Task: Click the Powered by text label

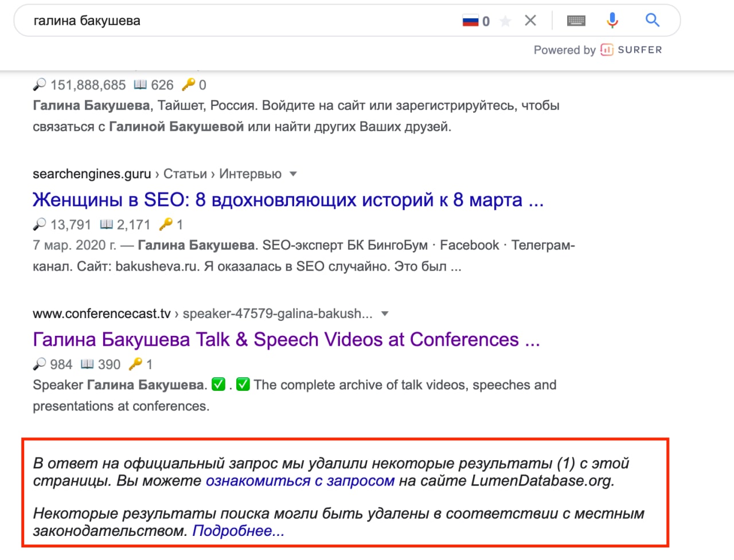Action: pos(565,50)
